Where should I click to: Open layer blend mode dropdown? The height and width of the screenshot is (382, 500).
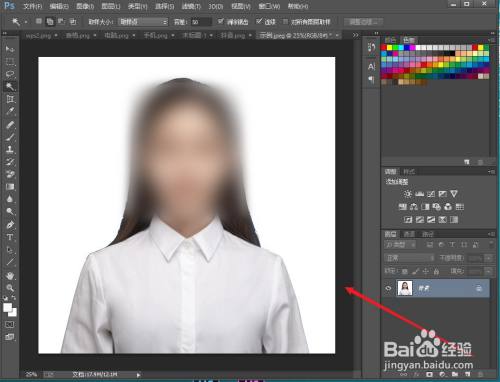[x=410, y=258]
